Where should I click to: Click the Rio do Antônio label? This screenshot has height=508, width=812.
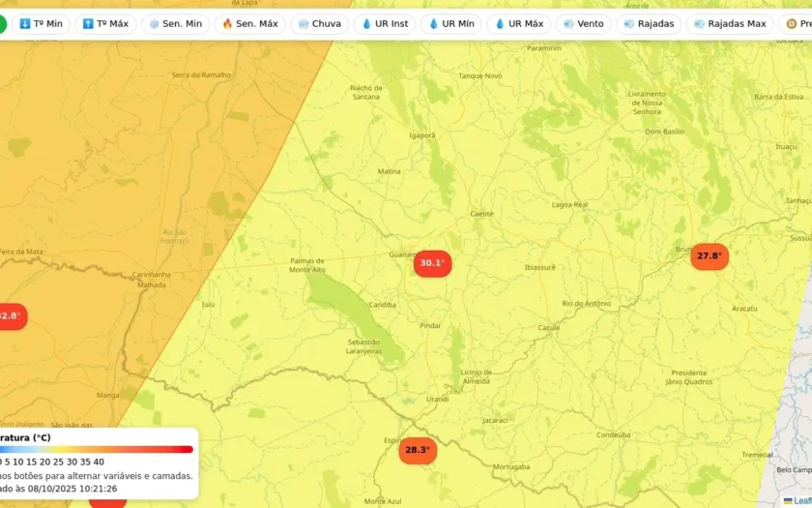pyautogui.click(x=586, y=304)
